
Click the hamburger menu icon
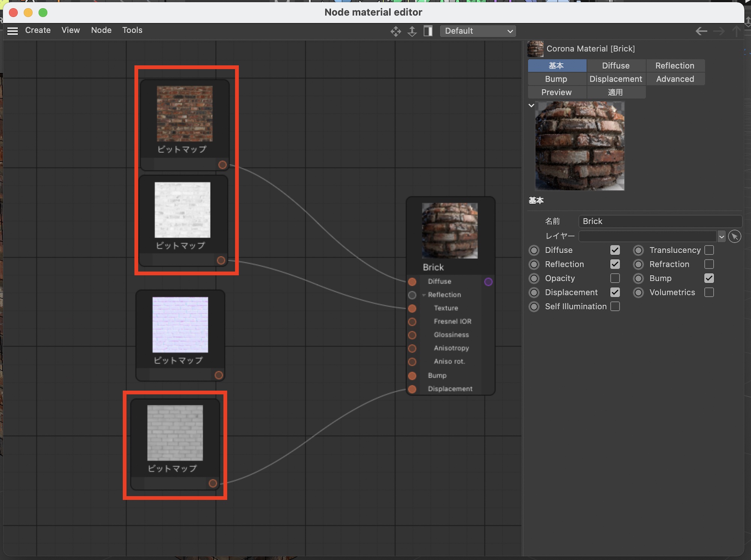point(13,31)
